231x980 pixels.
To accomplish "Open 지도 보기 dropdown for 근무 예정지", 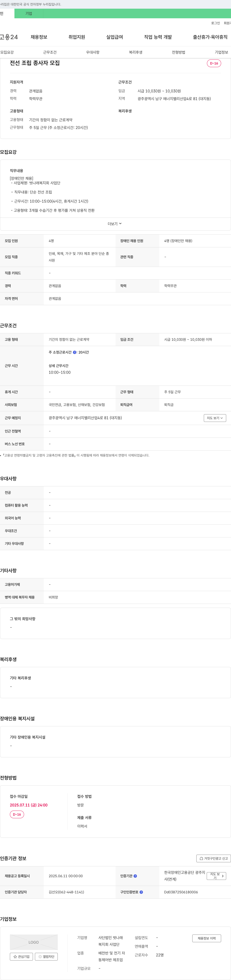I will coord(215,418).
